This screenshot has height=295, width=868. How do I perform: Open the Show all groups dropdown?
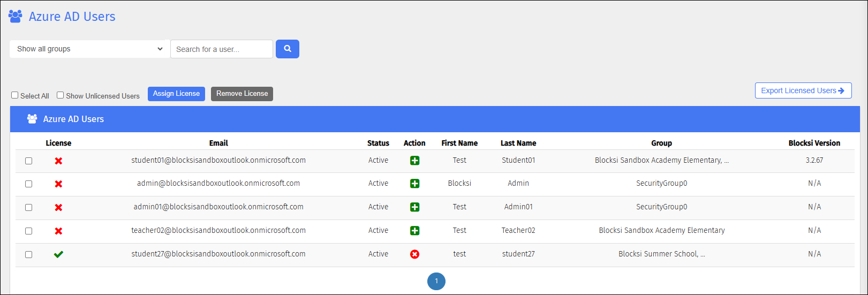[88, 49]
